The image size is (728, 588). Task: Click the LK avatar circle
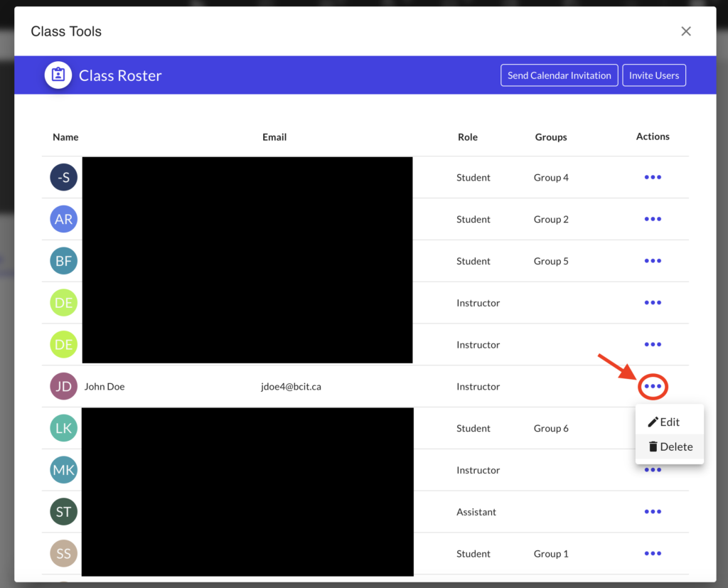coord(63,428)
